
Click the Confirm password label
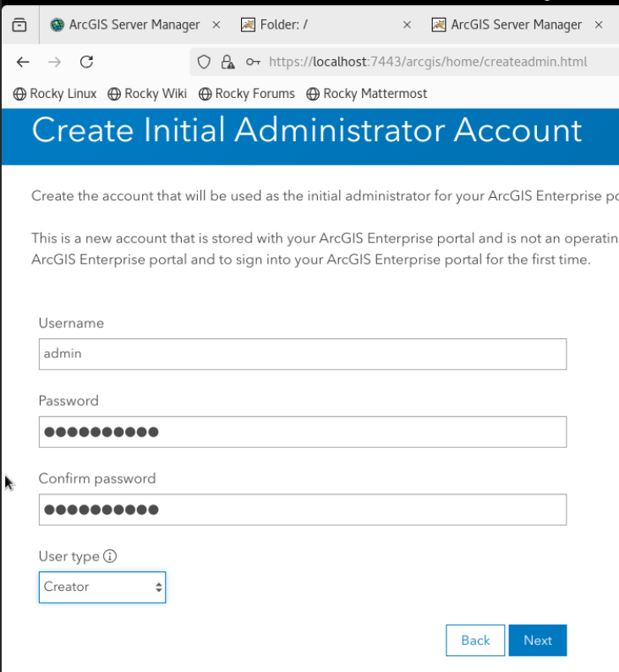[x=97, y=478]
